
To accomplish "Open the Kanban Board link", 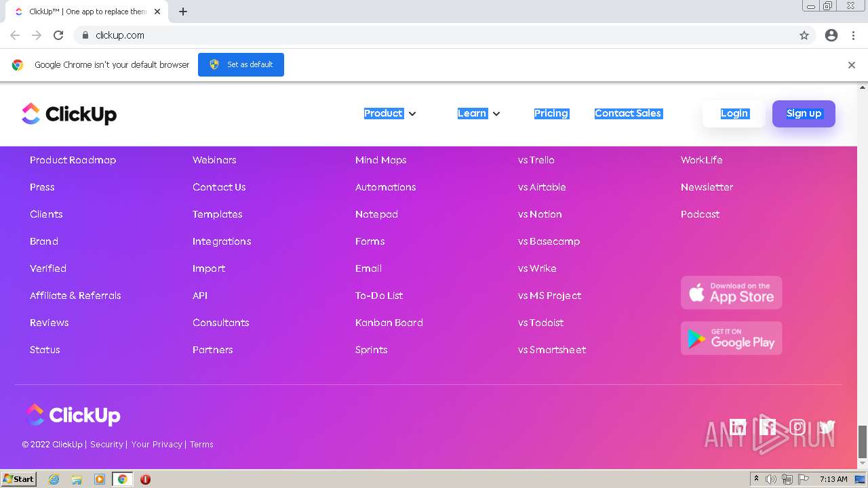I will (x=389, y=323).
